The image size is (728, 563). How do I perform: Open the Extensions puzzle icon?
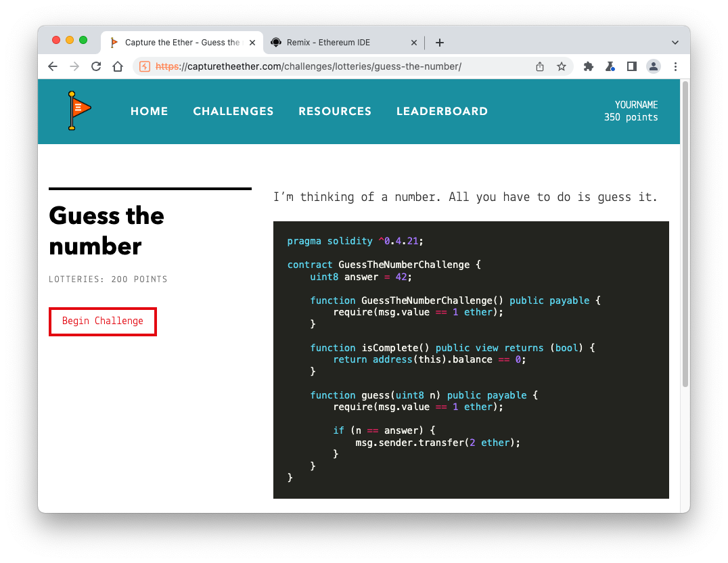(588, 66)
